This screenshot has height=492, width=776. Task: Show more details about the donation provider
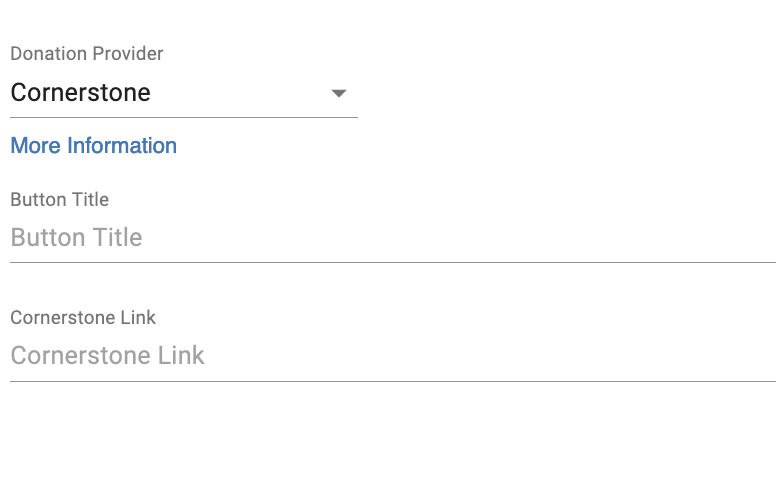93,146
